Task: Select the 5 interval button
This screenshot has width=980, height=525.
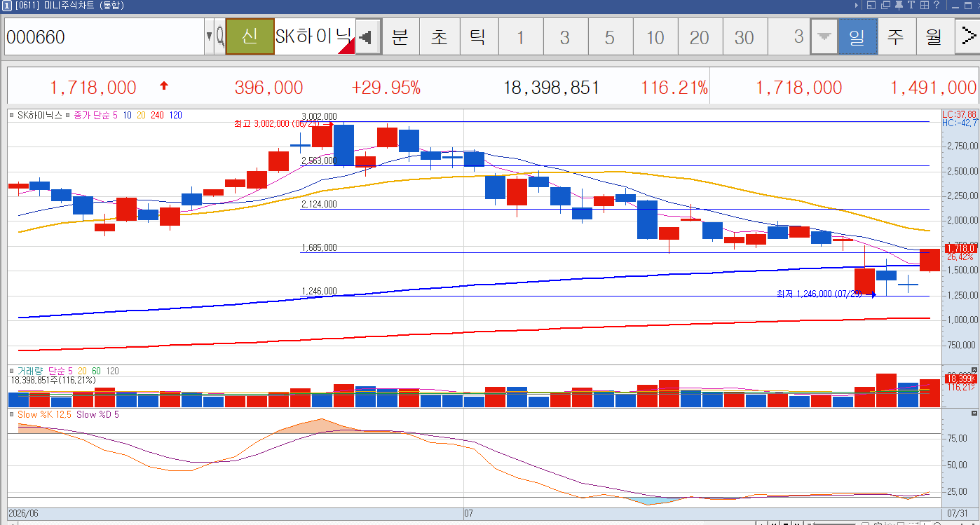Action: tap(610, 36)
